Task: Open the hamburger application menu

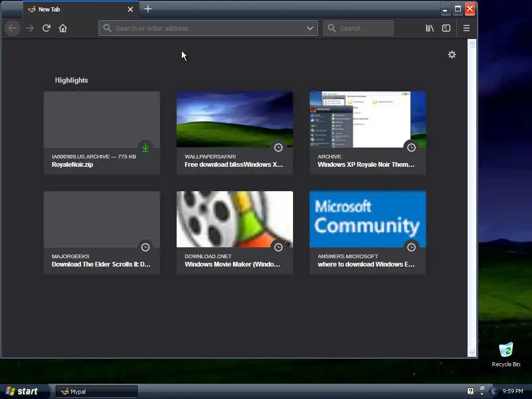Action: pos(467,28)
